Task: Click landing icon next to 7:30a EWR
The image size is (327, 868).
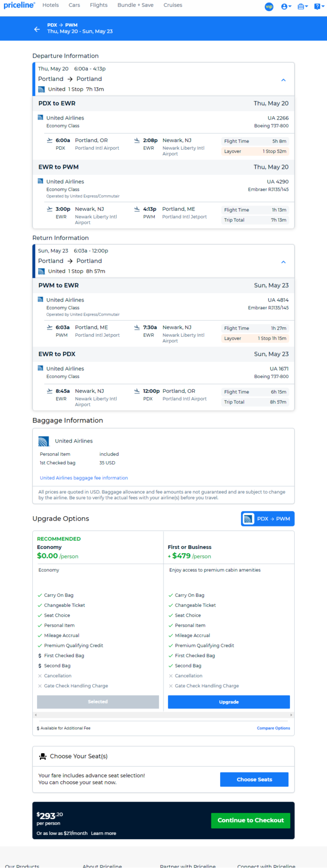Action: pos(137,327)
